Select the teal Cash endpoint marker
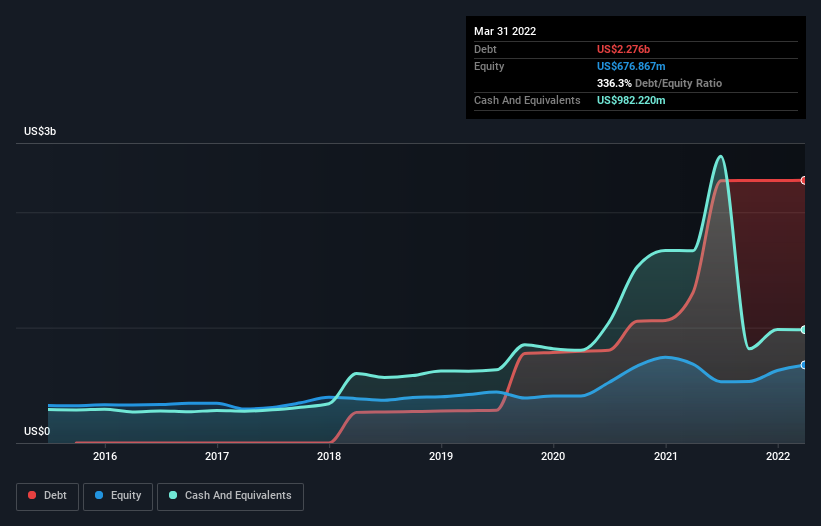 [804, 330]
